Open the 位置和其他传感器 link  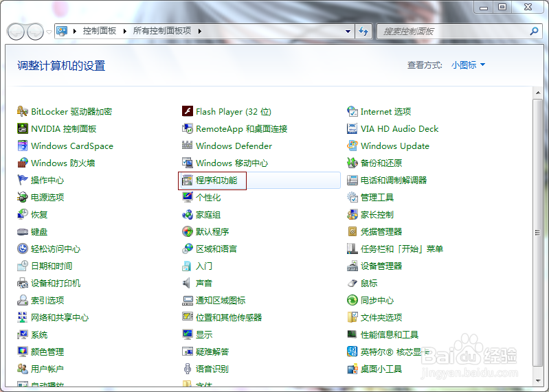229,317
